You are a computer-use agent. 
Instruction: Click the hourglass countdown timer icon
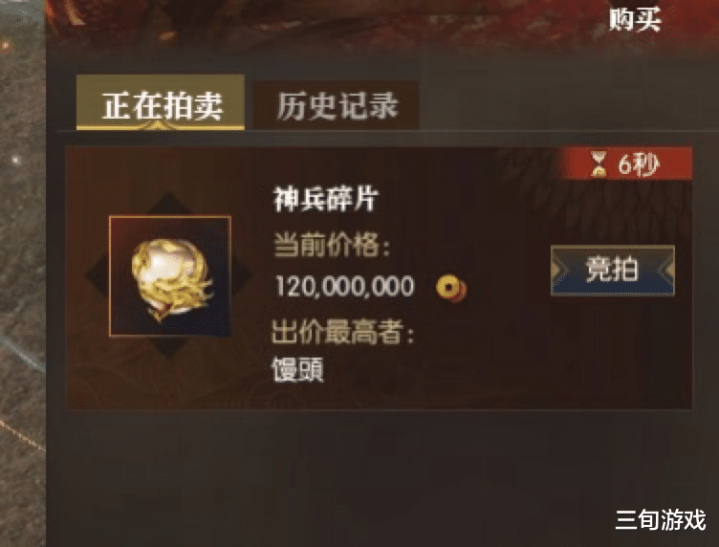pos(598,164)
